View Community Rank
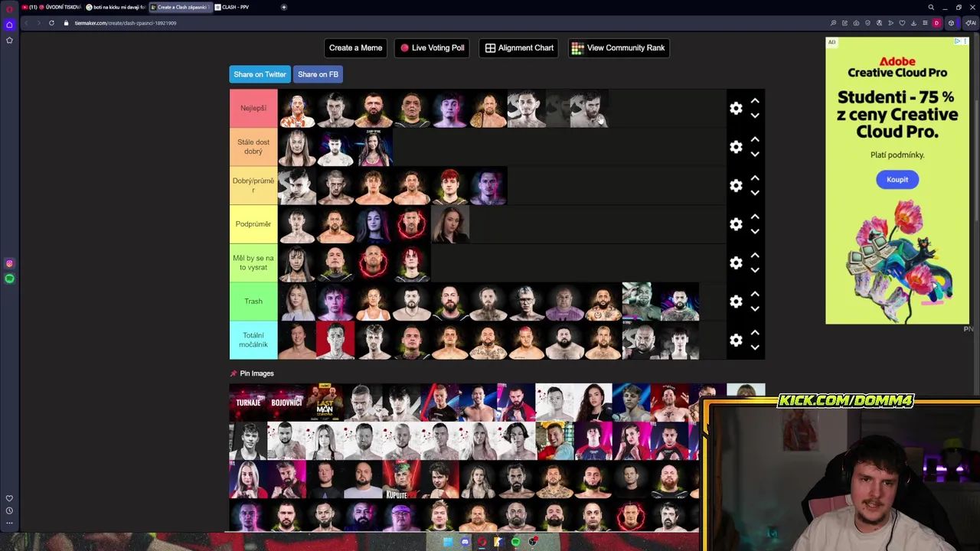 point(619,47)
